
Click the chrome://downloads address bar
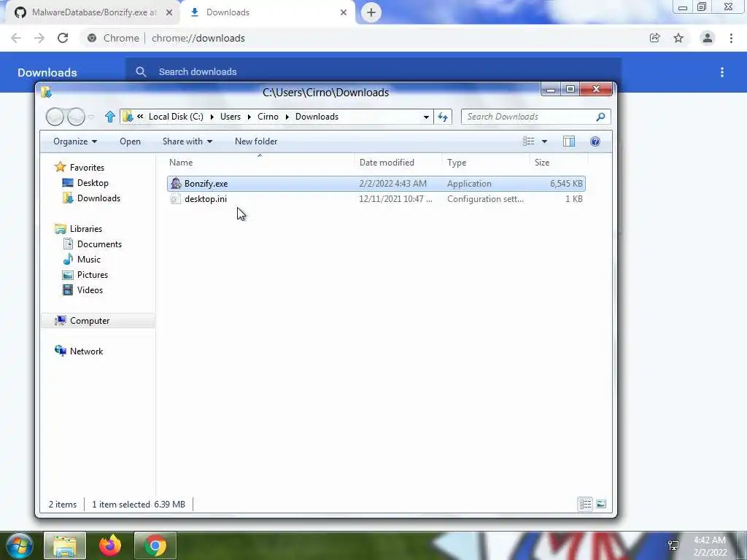tap(198, 38)
